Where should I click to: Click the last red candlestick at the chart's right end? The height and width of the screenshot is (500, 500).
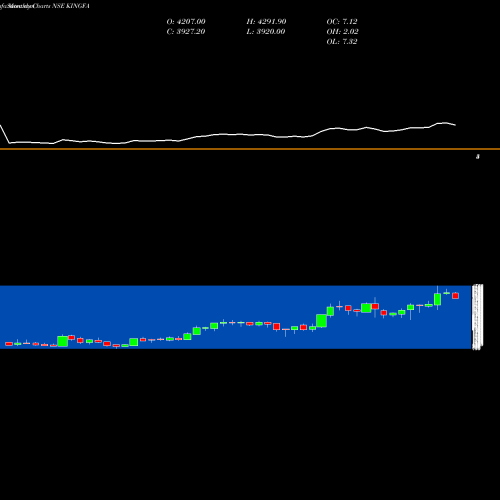coord(455,296)
